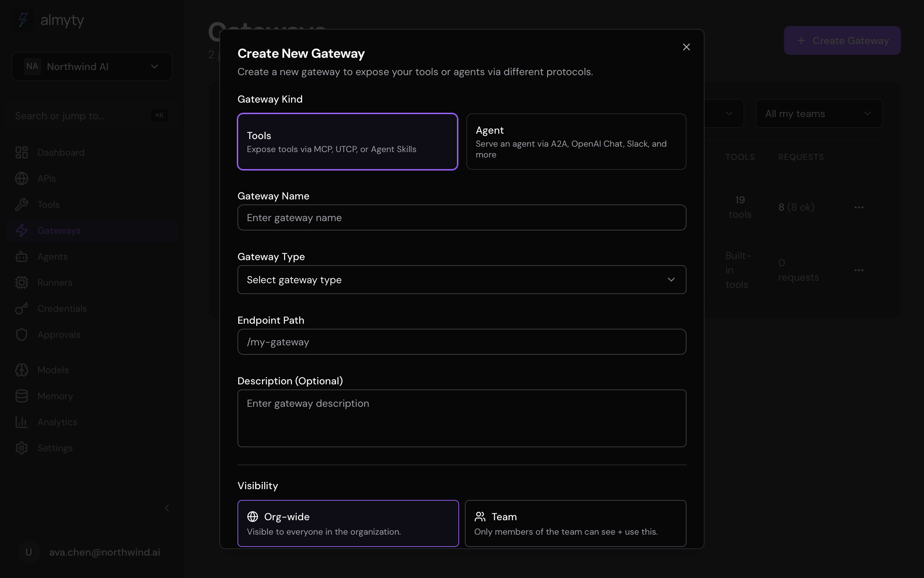This screenshot has width=924, height=578.
Task: Click the almyty lightning logo icon
Action: click(23, 20)
